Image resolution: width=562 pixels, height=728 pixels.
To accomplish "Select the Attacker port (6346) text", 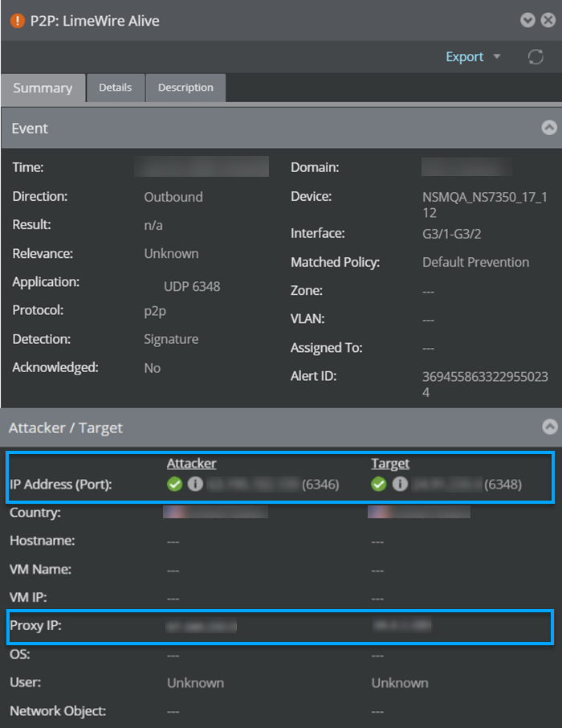I will (320, 485).
